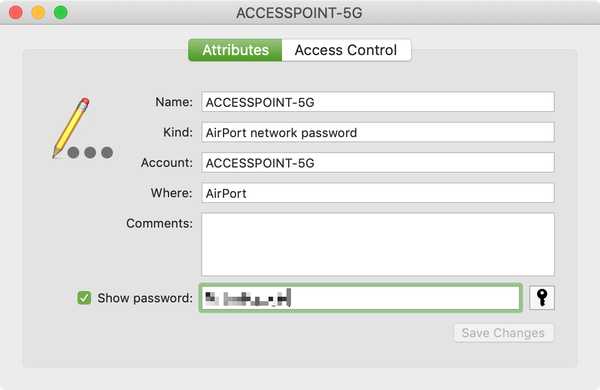Click inside the Comments text area

[x=378, y=244]
